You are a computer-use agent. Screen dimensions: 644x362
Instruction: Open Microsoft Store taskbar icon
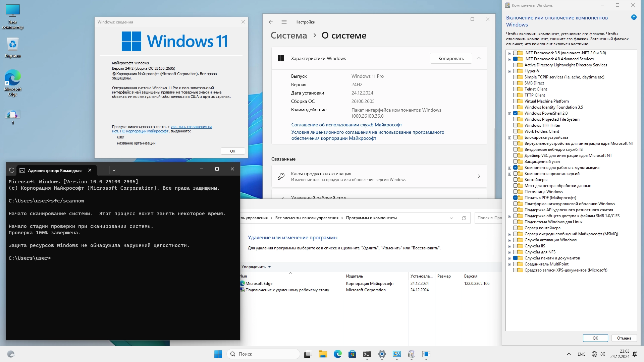pos(352,354)
